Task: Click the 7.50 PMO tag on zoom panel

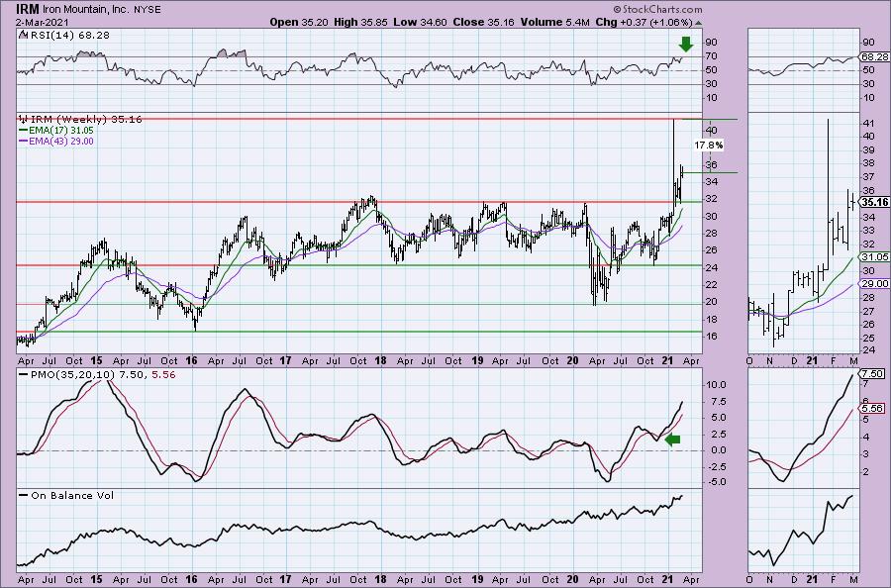Action: coord(873,374)
